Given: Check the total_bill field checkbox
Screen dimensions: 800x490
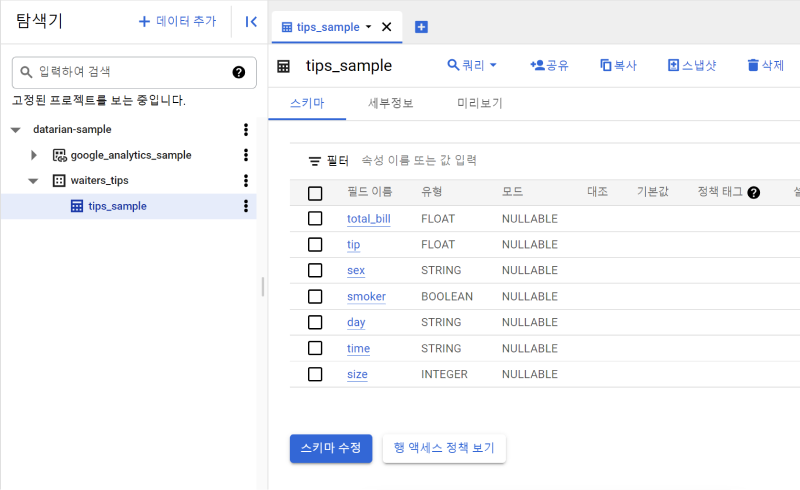Looking at the screenshot, I should point(315,218).
